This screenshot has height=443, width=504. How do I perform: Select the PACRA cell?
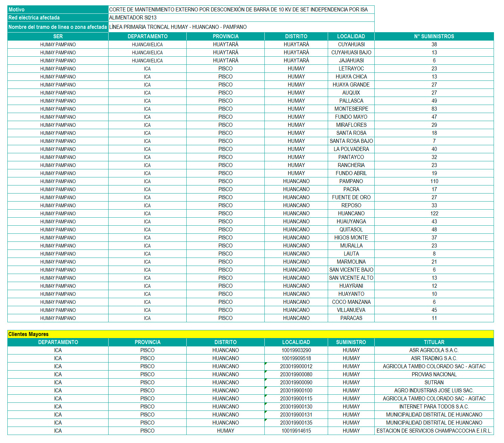tap(351, 189)
